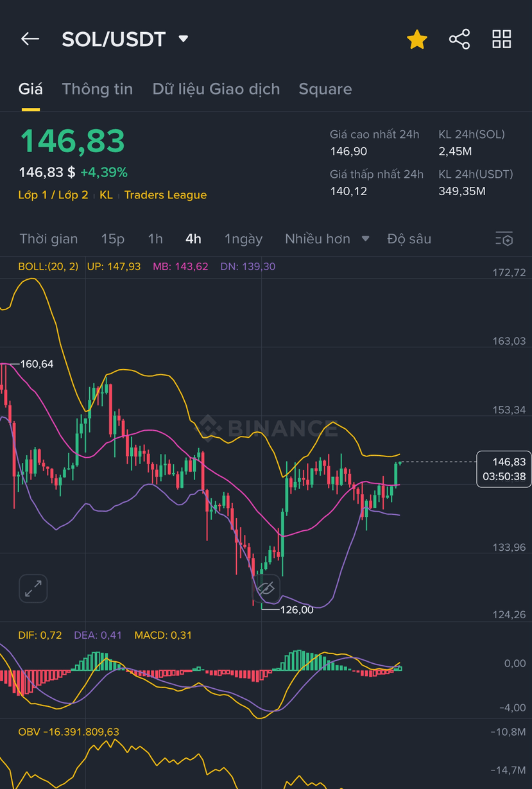Select the 4h timeframe
Viewport: 532px width, 789px height.
point(193,239)
